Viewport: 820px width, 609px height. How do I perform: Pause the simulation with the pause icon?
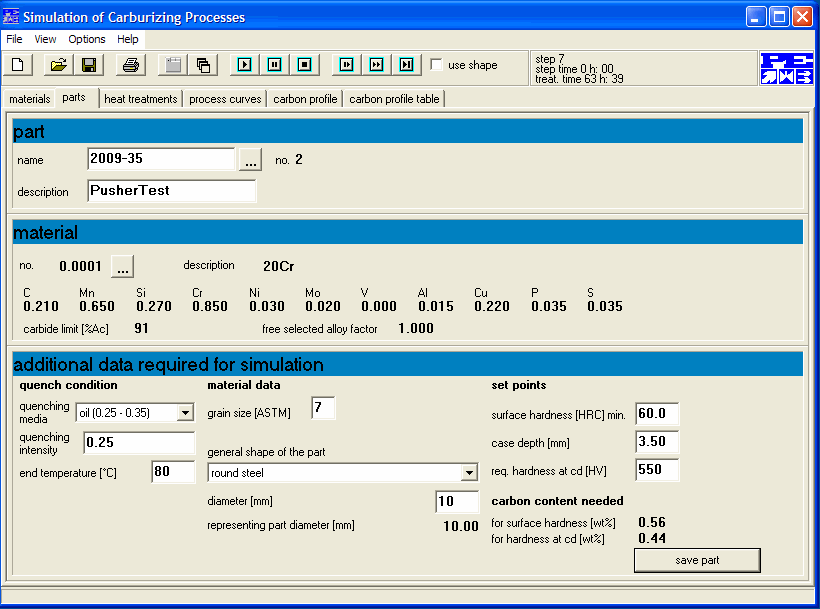[275, 65]
